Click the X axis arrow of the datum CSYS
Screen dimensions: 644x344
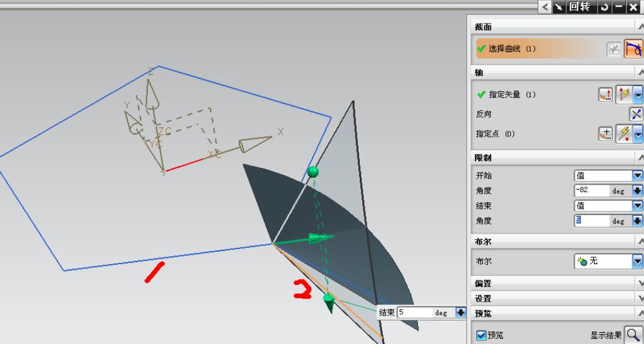(x=255, y=144)
